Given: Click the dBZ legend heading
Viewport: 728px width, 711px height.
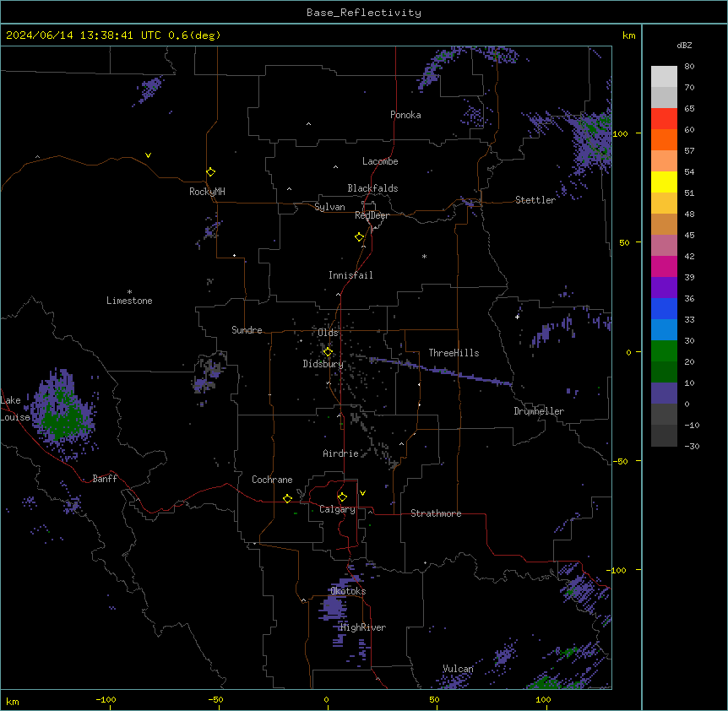Looking at the screenshot, I should [684, 45].
